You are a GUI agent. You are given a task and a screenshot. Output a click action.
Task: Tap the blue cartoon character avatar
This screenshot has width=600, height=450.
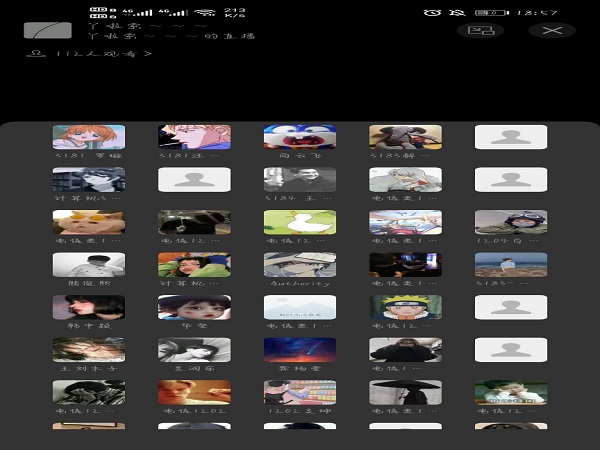click(x=300, y=137)
